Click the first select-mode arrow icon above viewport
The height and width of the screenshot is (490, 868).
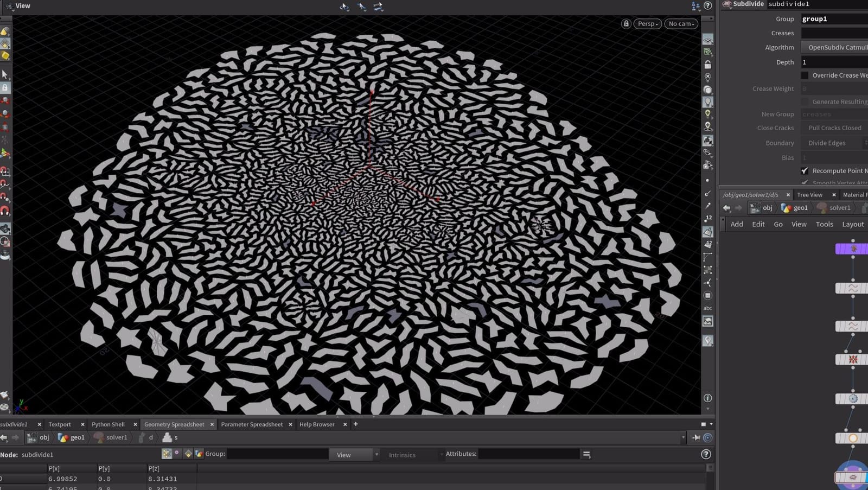pos(344,7)
